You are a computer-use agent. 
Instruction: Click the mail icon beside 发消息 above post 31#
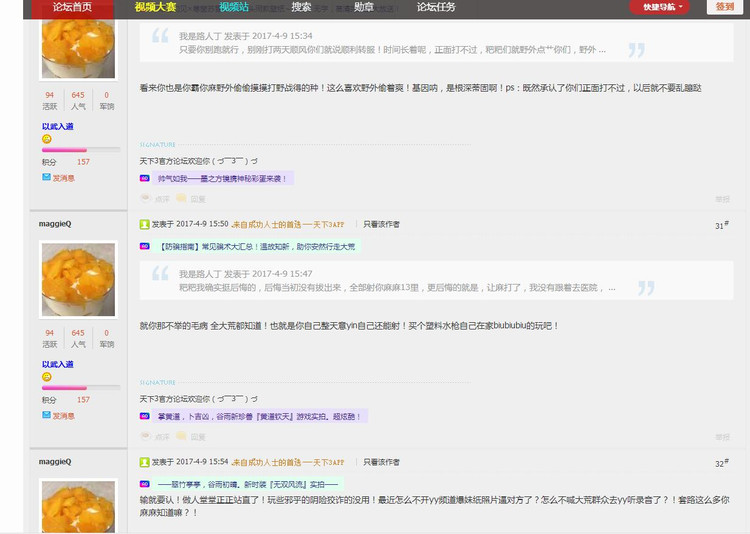tap(46, 177)
